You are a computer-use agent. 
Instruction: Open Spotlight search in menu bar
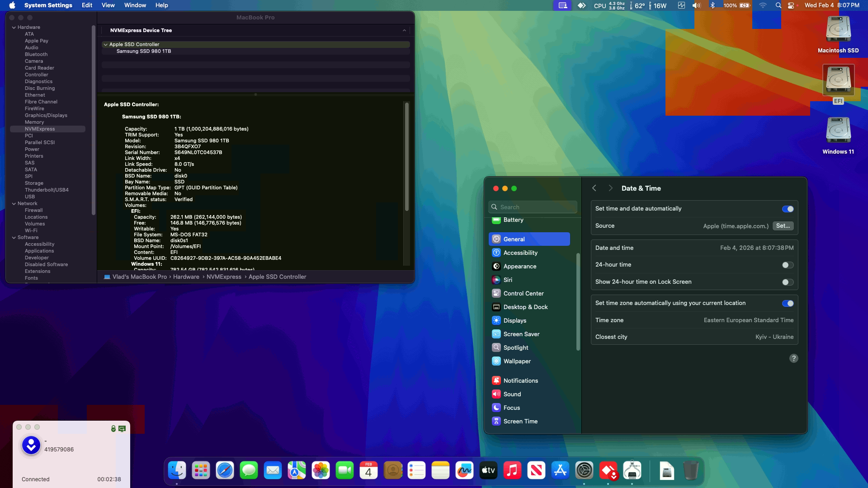[x=778, y=5]
